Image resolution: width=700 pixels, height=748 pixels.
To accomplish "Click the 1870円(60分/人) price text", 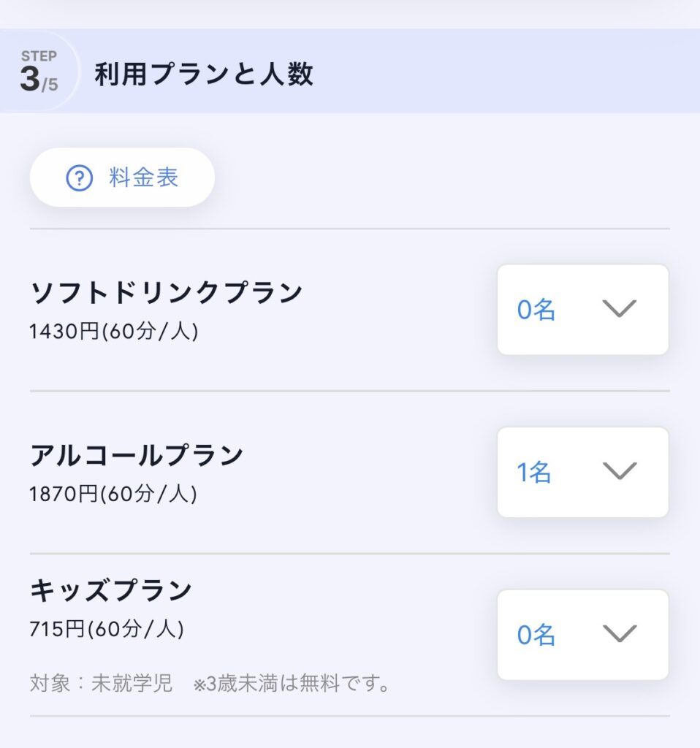I will 113,494.
